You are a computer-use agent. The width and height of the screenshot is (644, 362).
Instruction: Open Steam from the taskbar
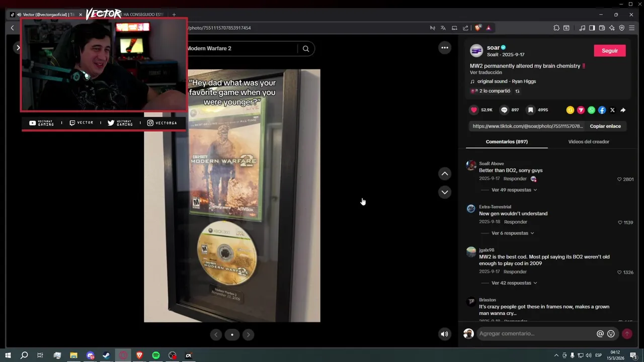[x=106, y=355]
